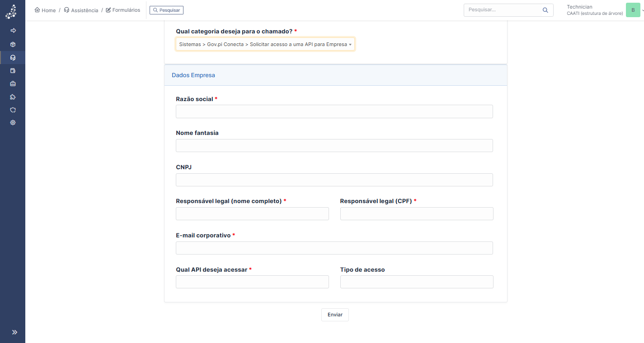The height and width of the screenshot is (343, 644).
Task: Open the wallet Management icon in sidebar
Action: click(x=13, y=71)
